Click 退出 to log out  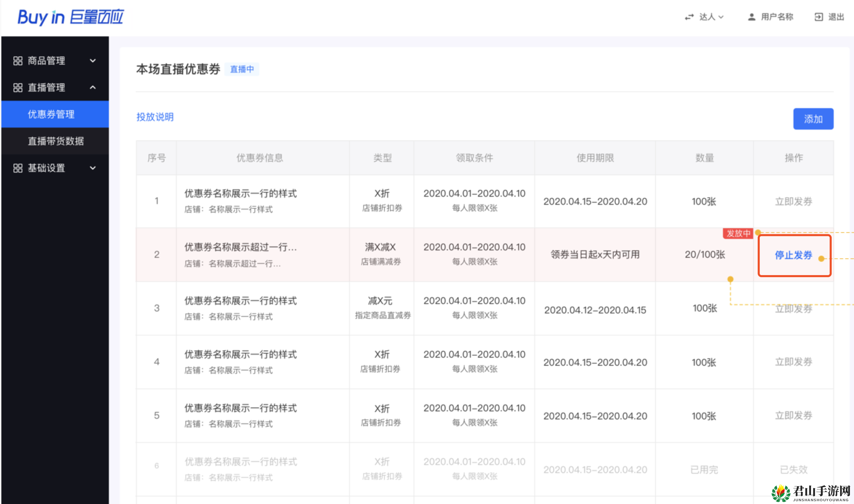[x=836, y=17]
